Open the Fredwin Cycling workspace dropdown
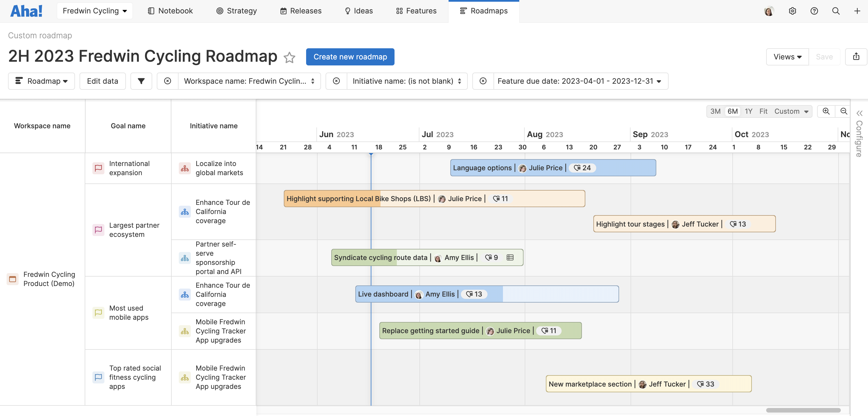 coord(95,11)
